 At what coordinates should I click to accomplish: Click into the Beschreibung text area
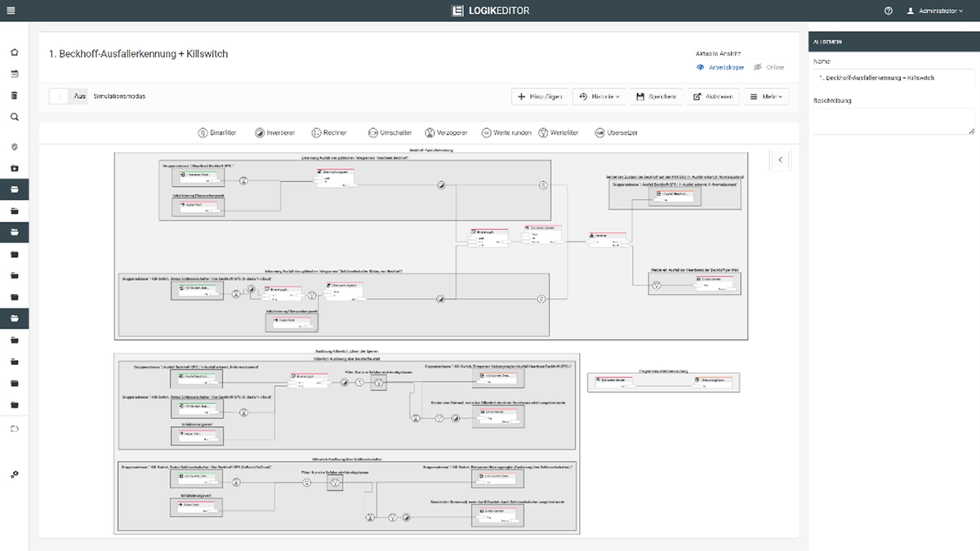tap(894, 122)
